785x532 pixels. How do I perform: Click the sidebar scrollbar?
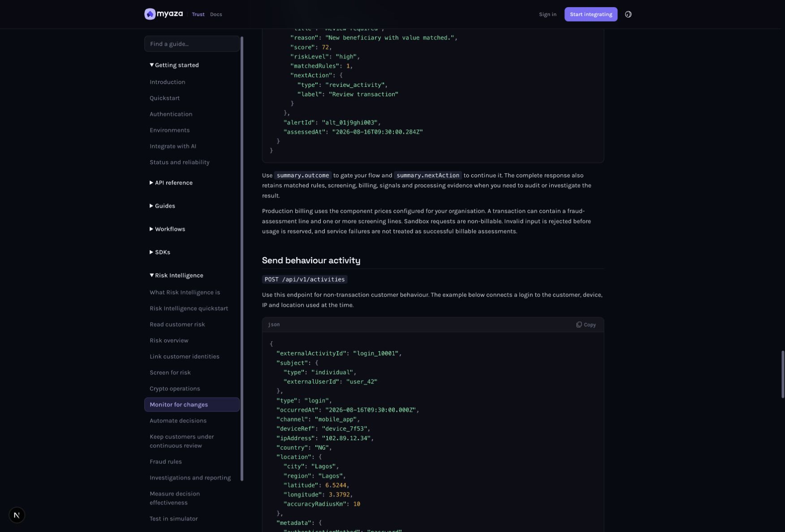tap(242, 259)
